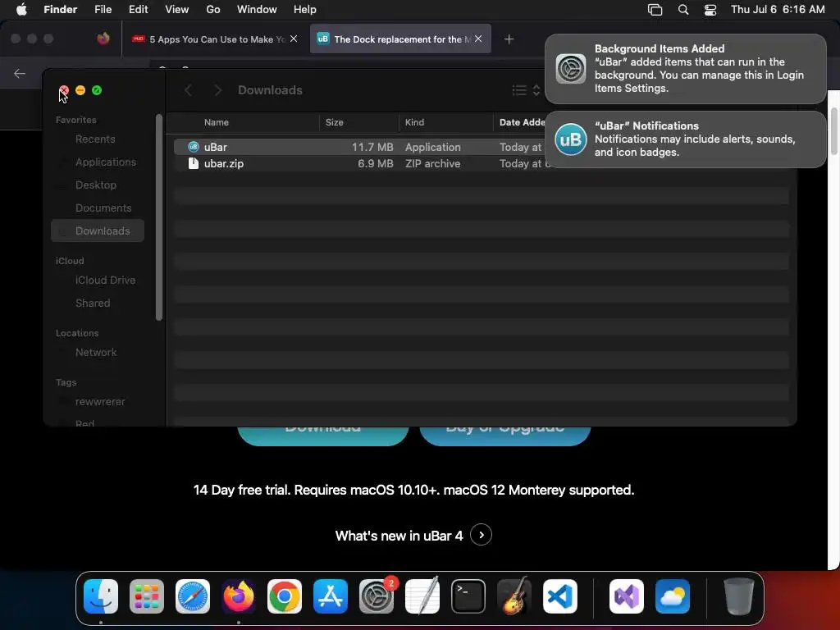
Task: Open Spotlight search in menu bar
Action: (683, 10)
